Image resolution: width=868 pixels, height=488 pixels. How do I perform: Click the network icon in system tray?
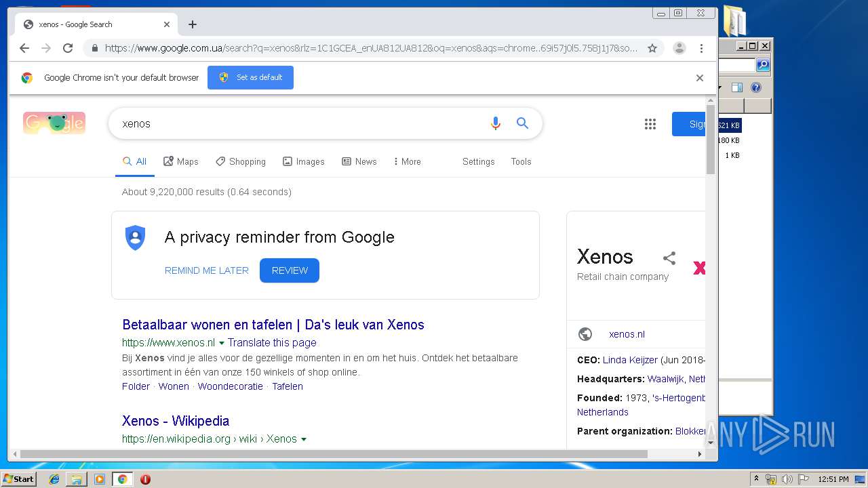(x=771, y=479)
